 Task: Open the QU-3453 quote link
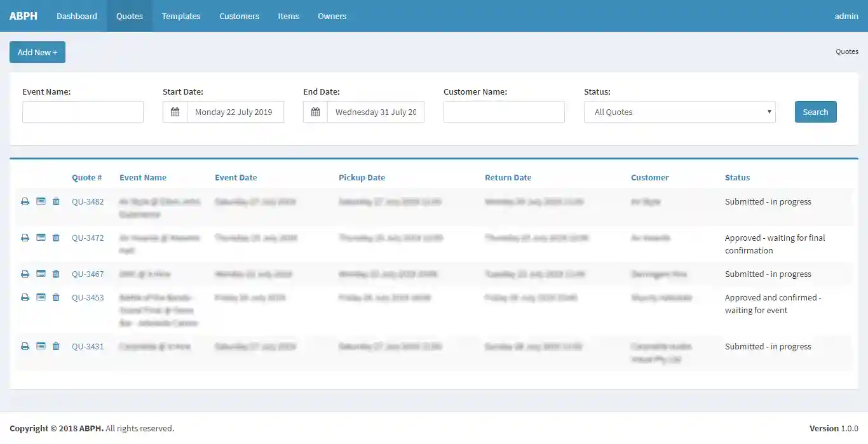pos(88,298)
